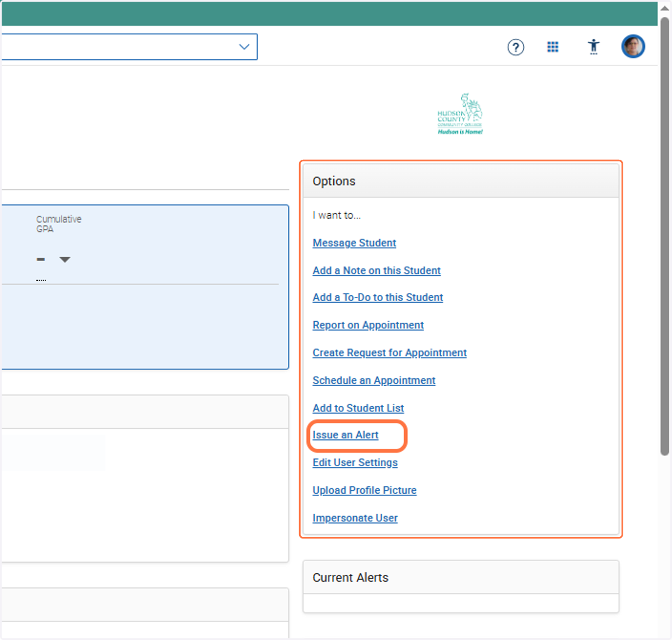Select Upload Profile Picture link

(365, 490)
